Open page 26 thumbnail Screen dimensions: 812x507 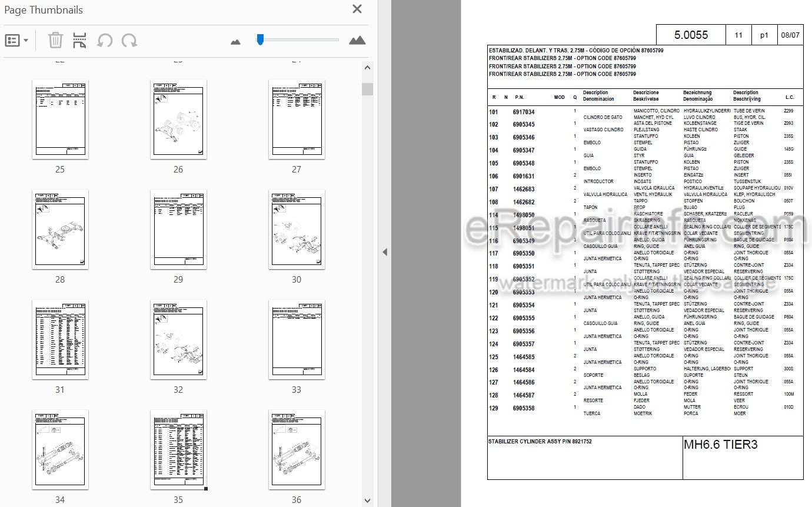[x=178, y=120]
